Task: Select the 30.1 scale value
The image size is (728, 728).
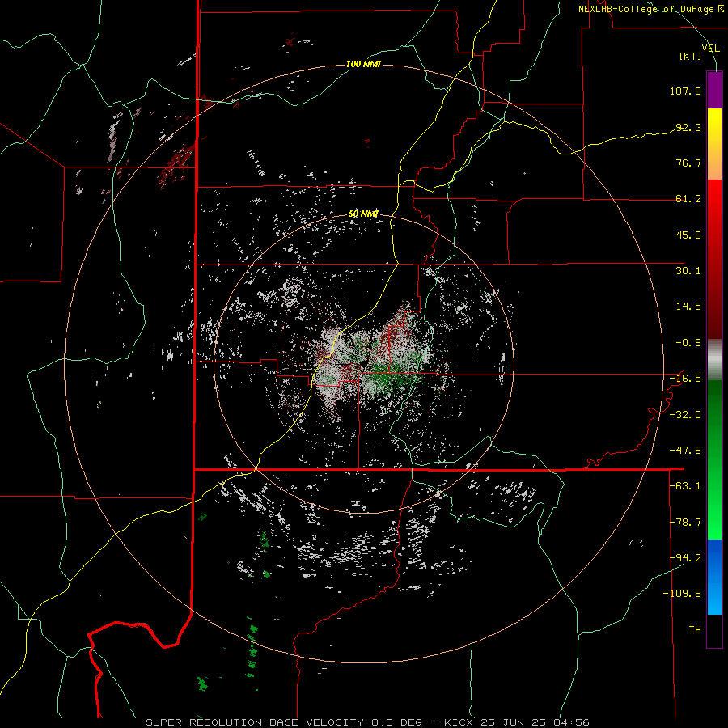Action: pyautogui.click(x=688, y=271)
